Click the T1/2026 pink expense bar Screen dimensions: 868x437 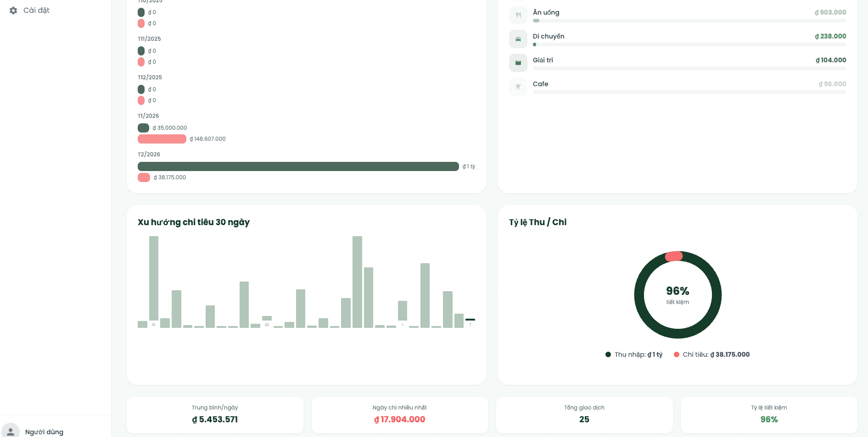pyautogui.click(x=162, y=139)
